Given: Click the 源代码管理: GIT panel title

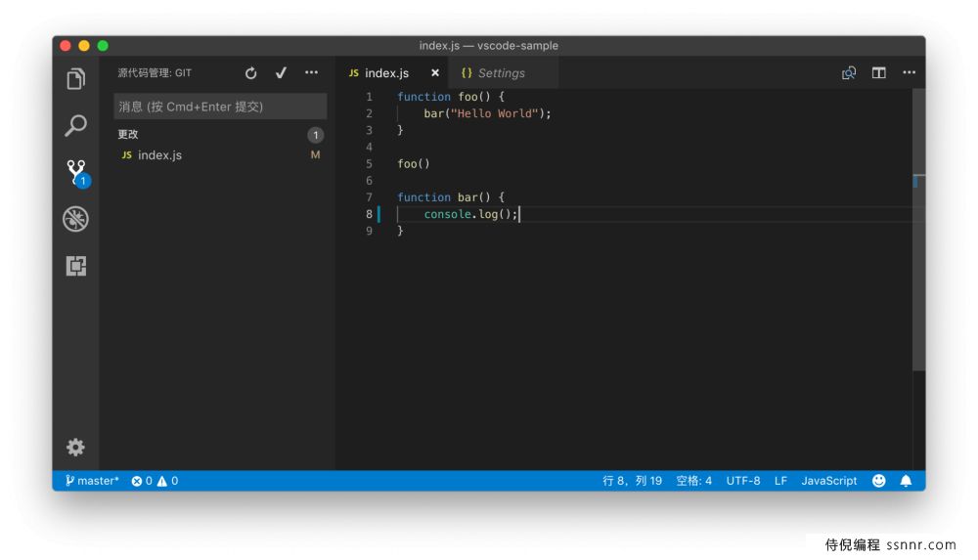Looking at the screenshot, I should tap(155, 73).
